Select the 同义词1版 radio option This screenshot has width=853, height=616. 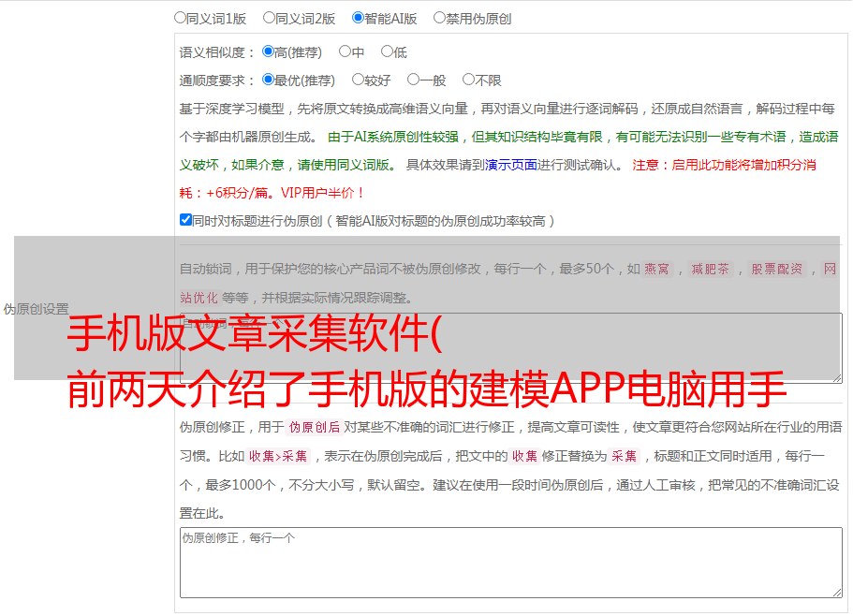point(180,18)
